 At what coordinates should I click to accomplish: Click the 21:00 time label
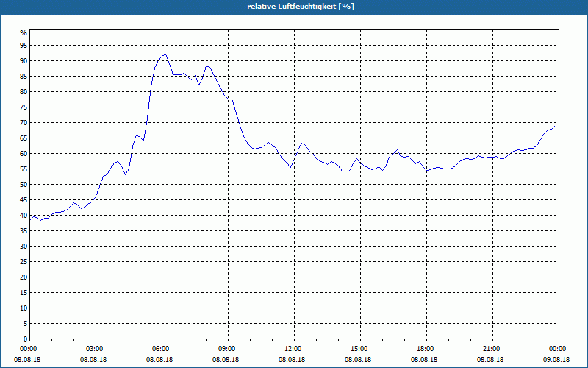tap(492, 349)
